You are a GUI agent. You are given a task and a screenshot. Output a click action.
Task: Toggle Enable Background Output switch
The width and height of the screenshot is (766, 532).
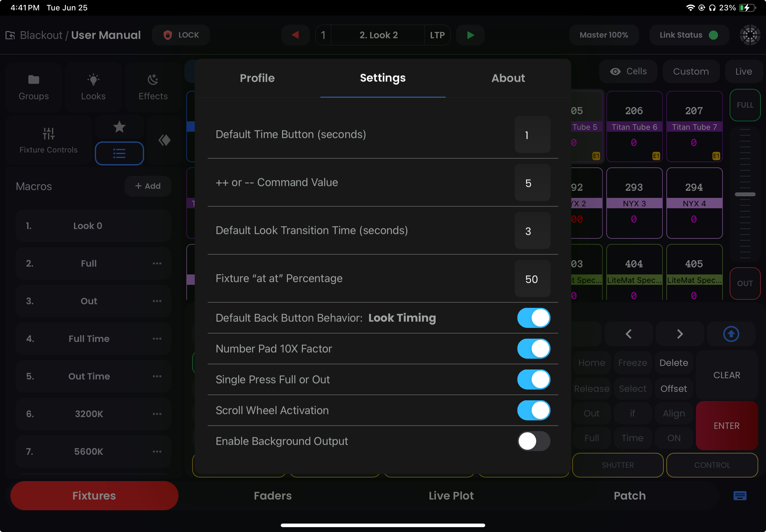point(534,441)
